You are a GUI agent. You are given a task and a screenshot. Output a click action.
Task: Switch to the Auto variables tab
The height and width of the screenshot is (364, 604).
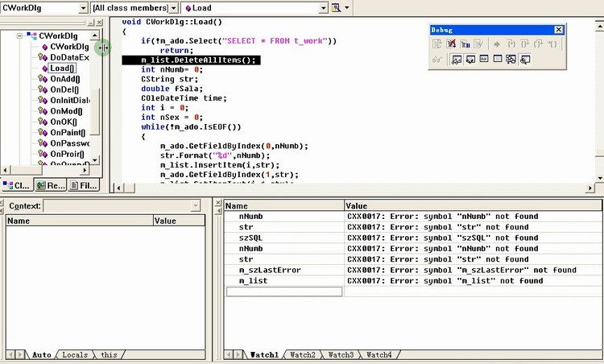[x=41, y=355]
